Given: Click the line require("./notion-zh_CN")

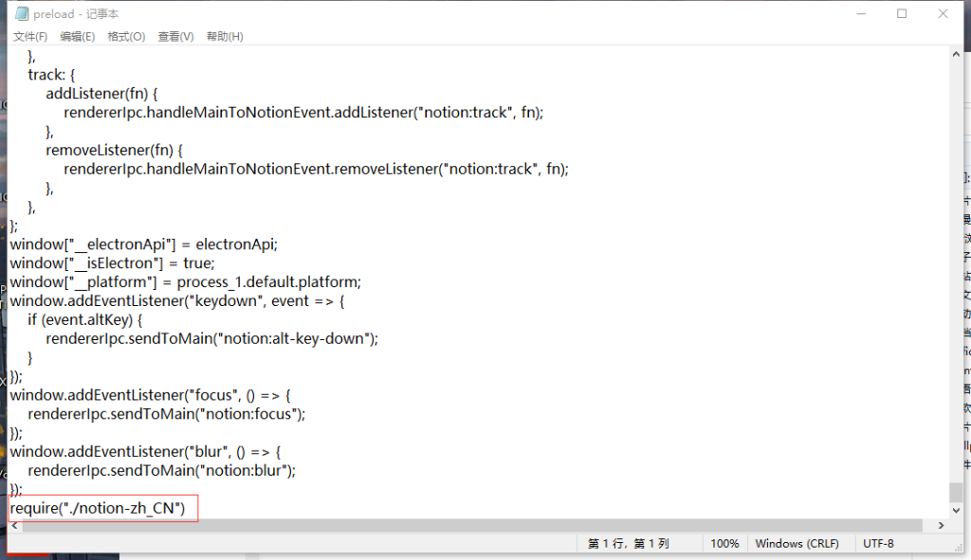Looking at the screenshot, I should point(98,508).
